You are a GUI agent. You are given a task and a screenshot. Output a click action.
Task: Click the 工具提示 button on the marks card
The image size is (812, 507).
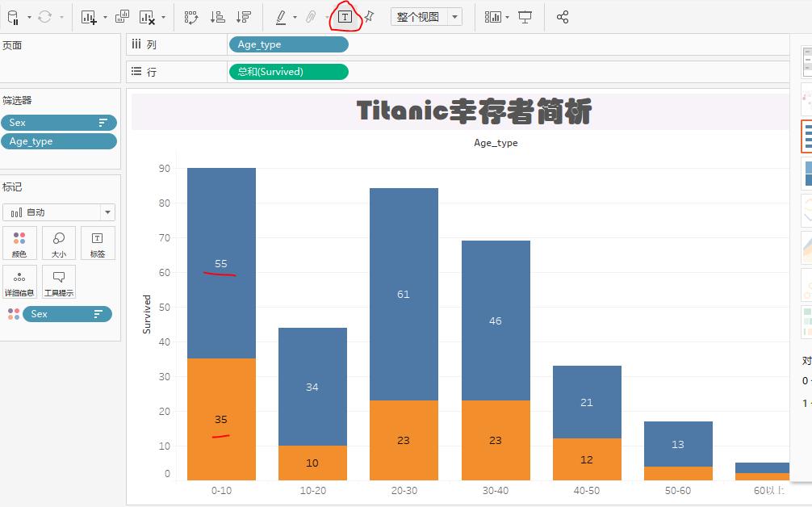point(58,283)
